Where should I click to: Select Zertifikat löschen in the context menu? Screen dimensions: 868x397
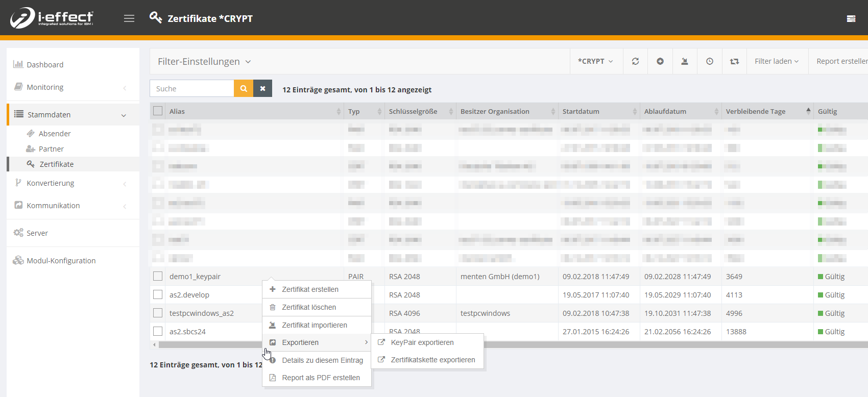(309, 307)
